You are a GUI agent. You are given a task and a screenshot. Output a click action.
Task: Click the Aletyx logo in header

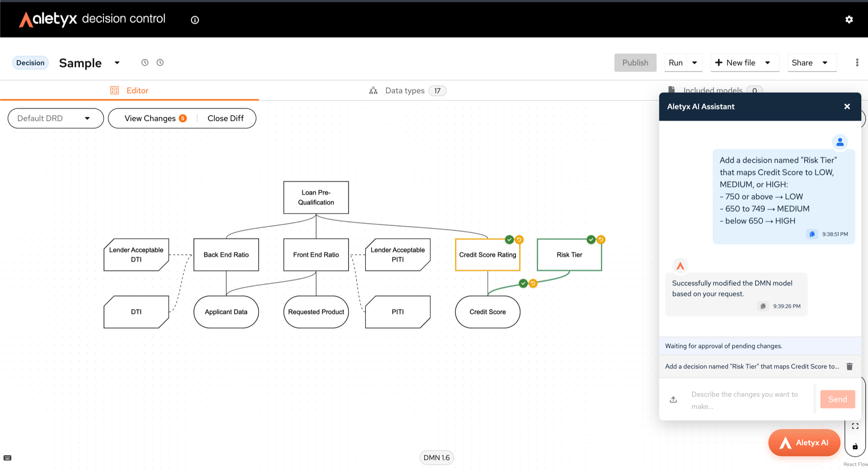tap(48, 19)
